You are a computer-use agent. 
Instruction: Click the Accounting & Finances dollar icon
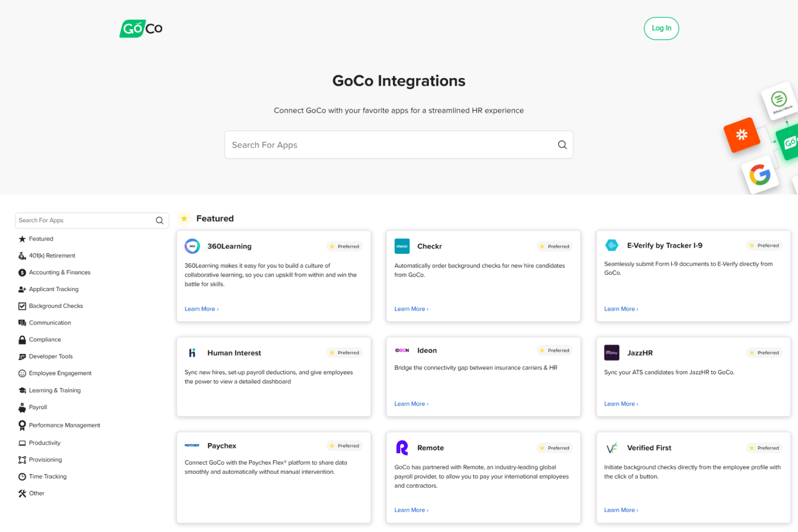(x=22, y=273)
